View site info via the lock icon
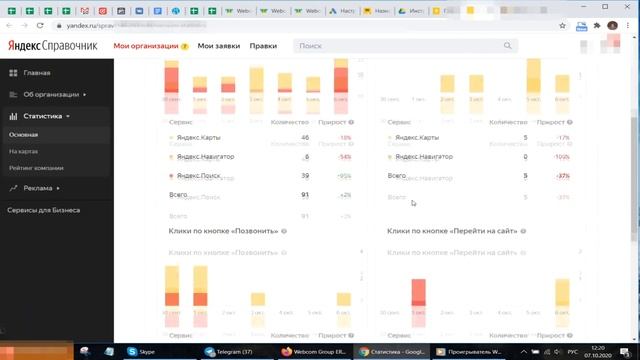Viewport: 640px width, 360px height. coord(59,25)
